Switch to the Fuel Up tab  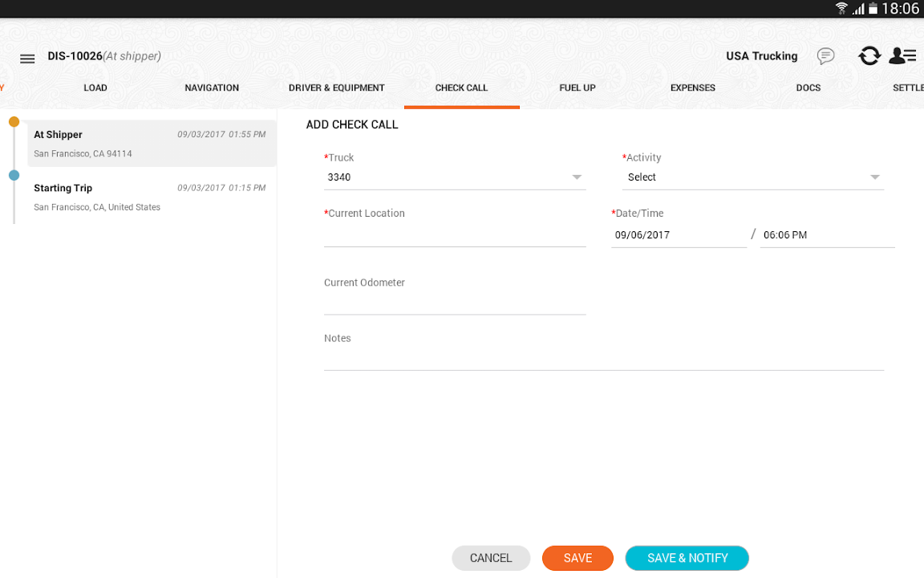(x=577, y=88)
